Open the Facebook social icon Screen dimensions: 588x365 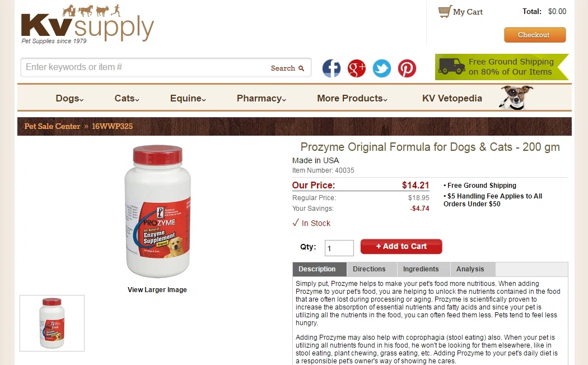[332, 68]
